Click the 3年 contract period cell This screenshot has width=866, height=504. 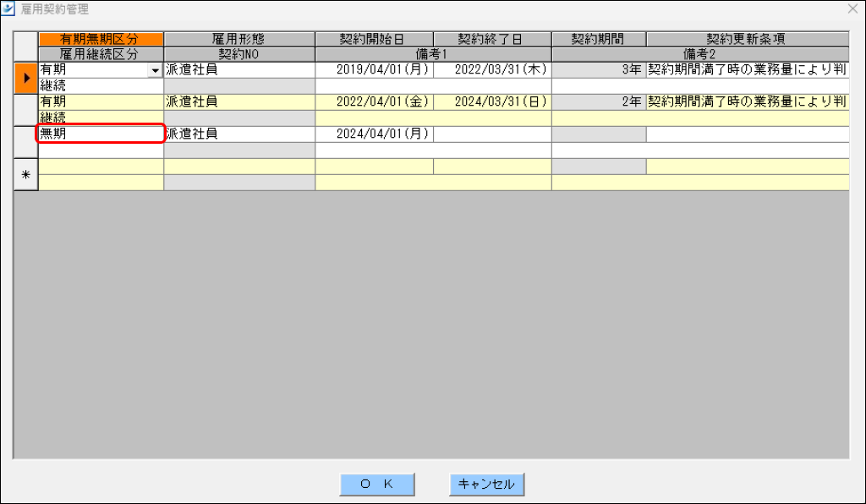coord(599,69)
